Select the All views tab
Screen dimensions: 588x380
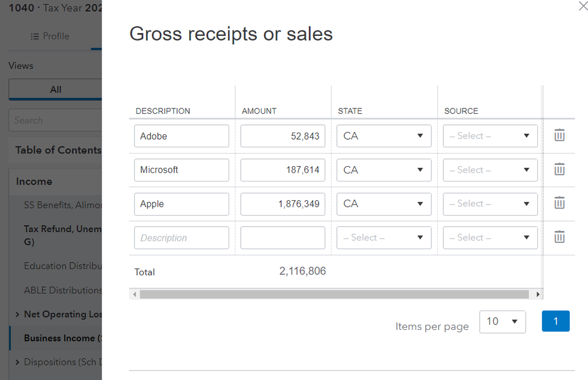55,90
